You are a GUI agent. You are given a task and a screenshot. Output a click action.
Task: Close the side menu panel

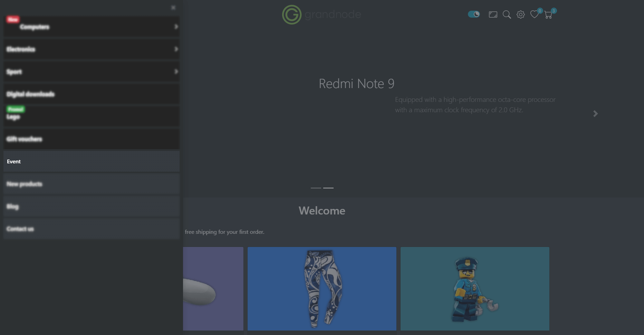click(x=173, y=8)
